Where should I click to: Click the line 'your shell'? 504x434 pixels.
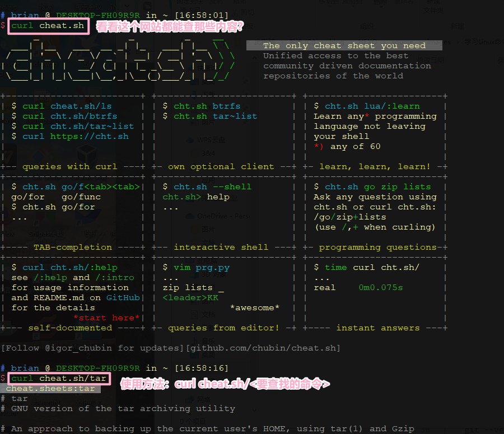point(342,136)
